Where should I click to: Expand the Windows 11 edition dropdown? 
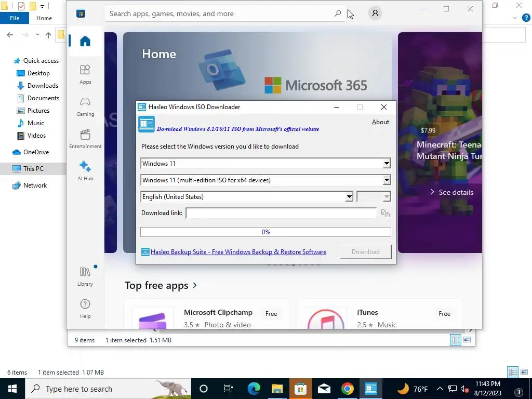[x=387, y=180]
